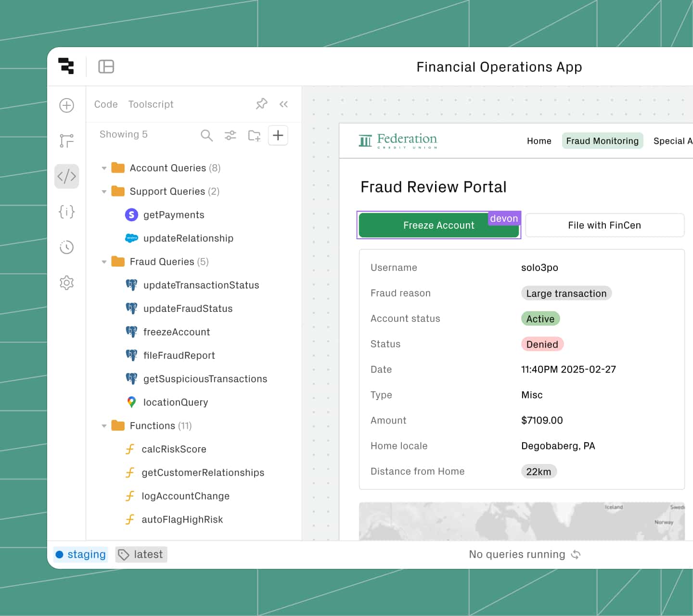Open the State inspector curly braces icon
This screenshot has width=693, height=616.
[66, 212]
